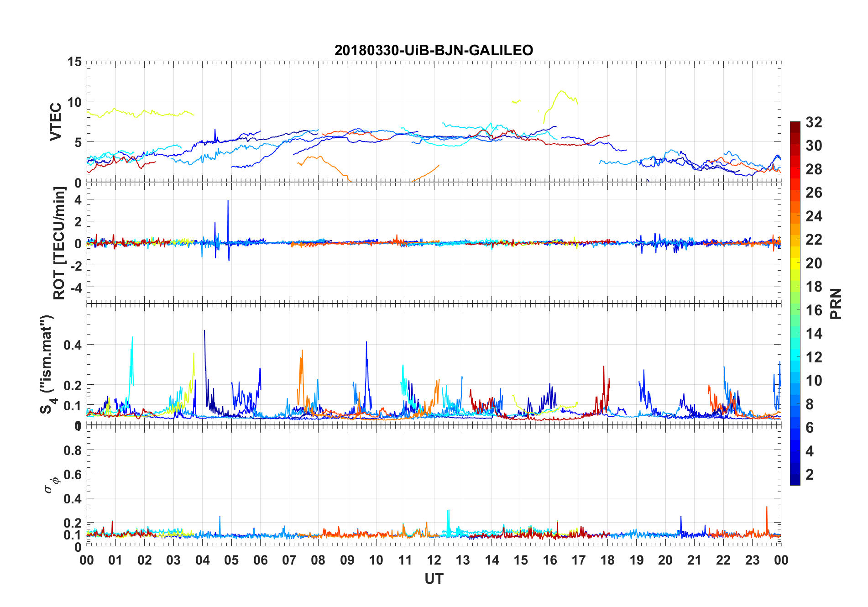
Task: Click the "5" tick on the VTEC axis
Action: click(x=78, y=142)
